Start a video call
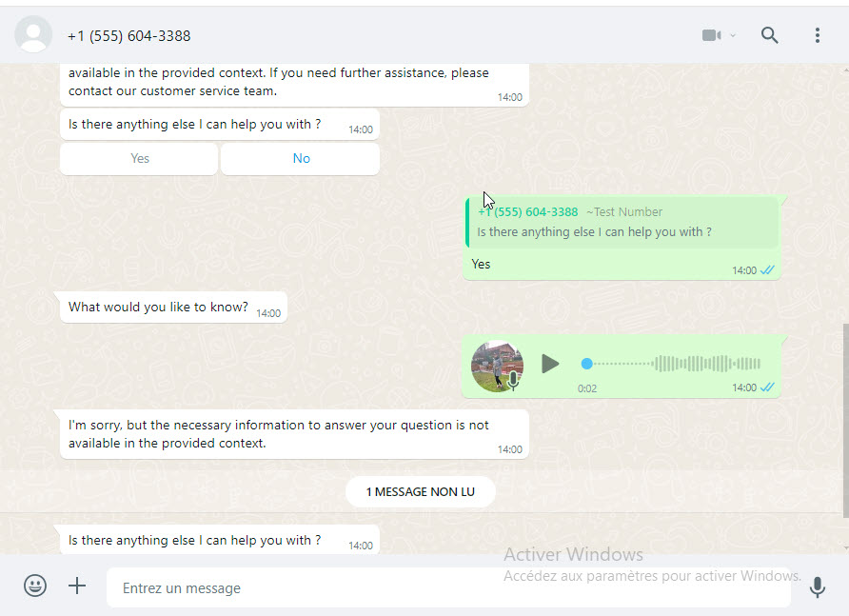The width and height of the screenshot is (849, 616). coord(711,35)
